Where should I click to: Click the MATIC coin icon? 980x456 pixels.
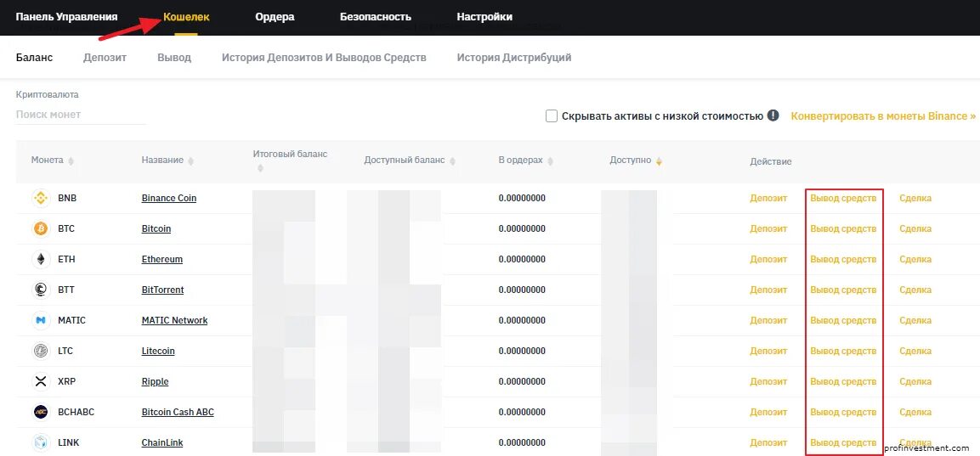[41, 320]
